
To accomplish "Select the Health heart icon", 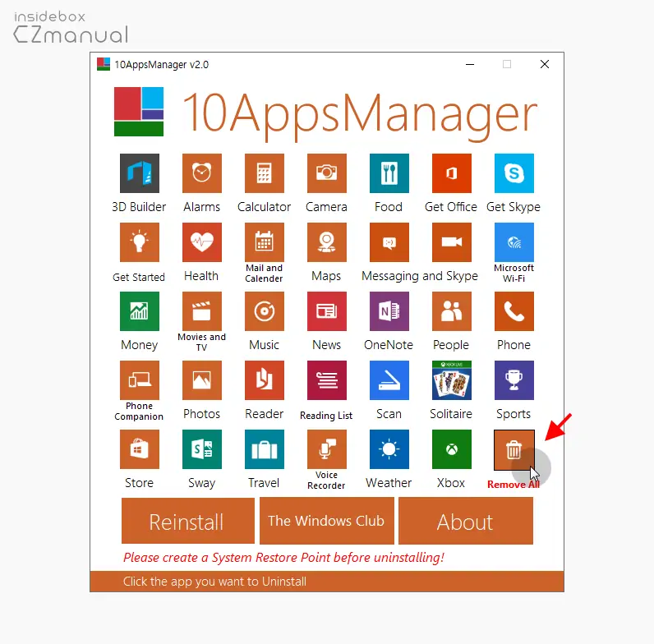I will tap(202, 242).
